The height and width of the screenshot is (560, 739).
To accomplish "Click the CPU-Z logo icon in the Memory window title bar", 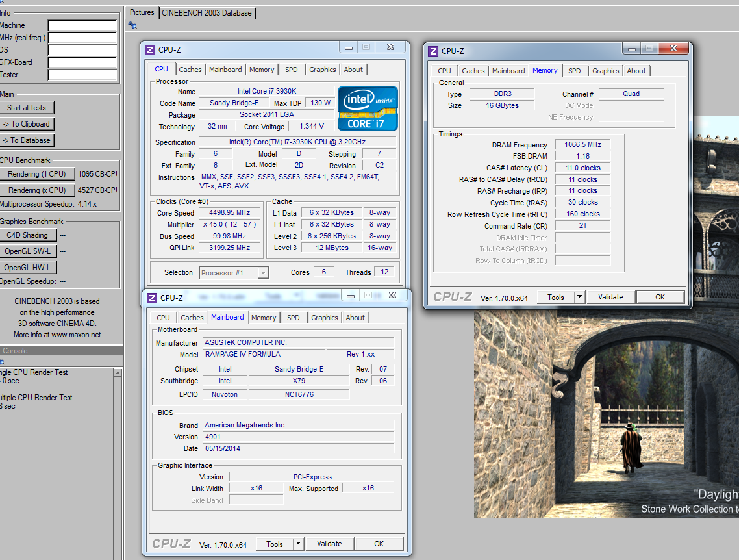I will [x=433, y=51].
